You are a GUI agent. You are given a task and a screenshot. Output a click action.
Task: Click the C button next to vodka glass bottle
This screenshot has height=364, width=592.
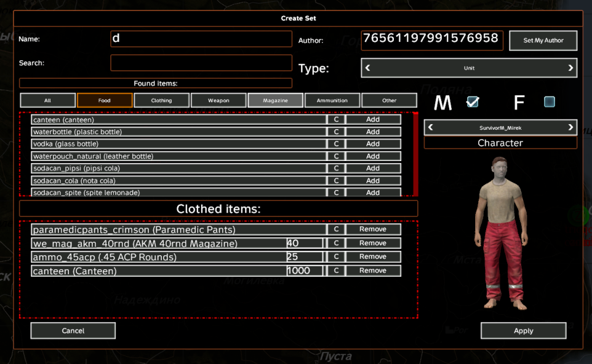tap(336, 144)
